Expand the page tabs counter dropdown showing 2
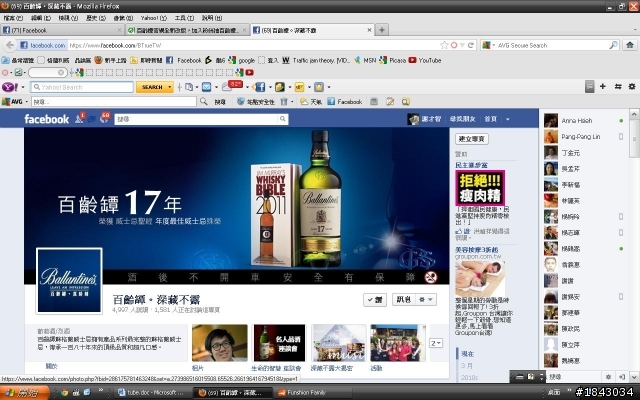This screenshot has height=400, width=640. pos(436,343)
